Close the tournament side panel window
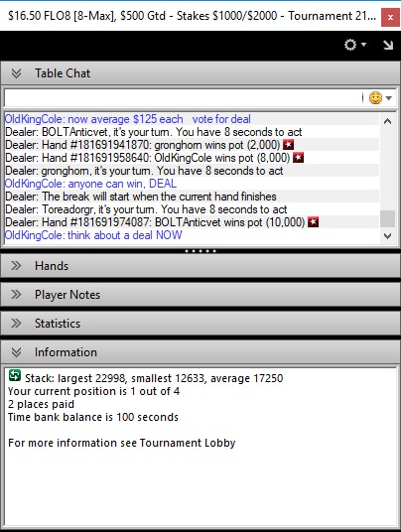The image size is (401, 532). point(390,17)
